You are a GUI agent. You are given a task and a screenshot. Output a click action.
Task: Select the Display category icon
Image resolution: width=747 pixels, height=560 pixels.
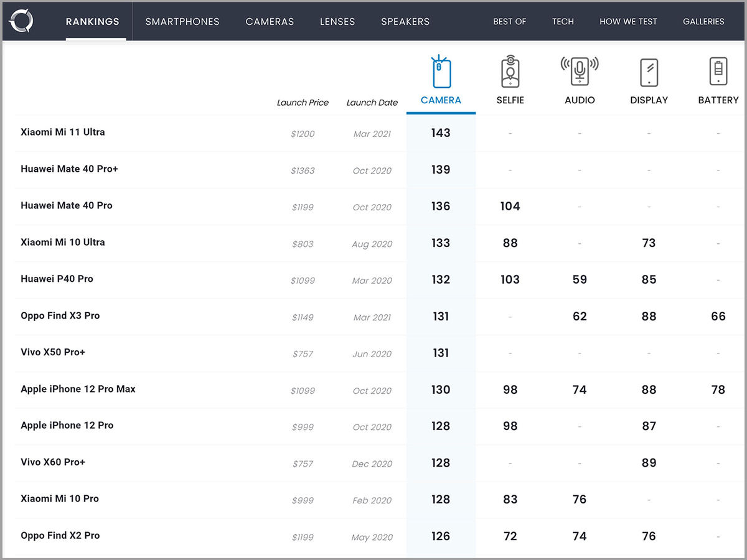pos(649,72)
